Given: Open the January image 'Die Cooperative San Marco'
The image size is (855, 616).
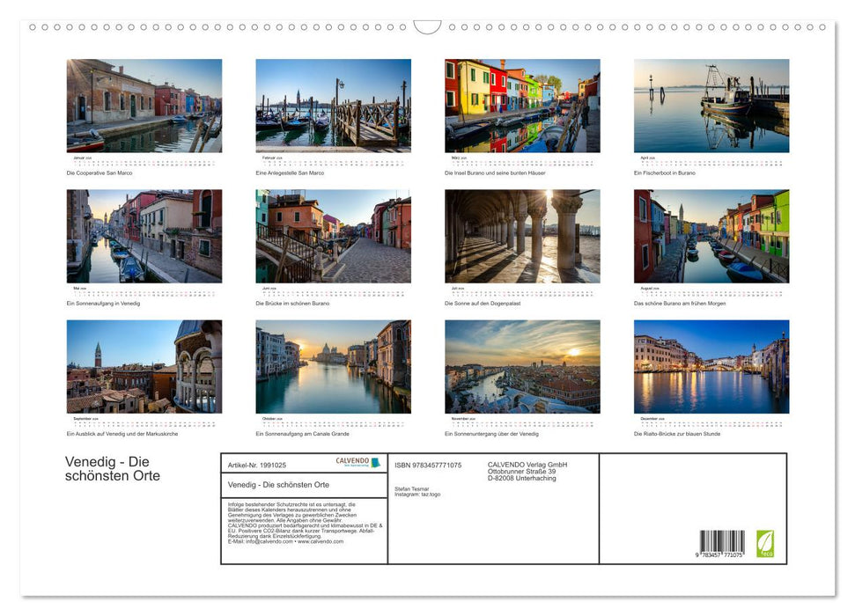Looking at the screenshot, I should pyautogui.click(x=144, y=106).
